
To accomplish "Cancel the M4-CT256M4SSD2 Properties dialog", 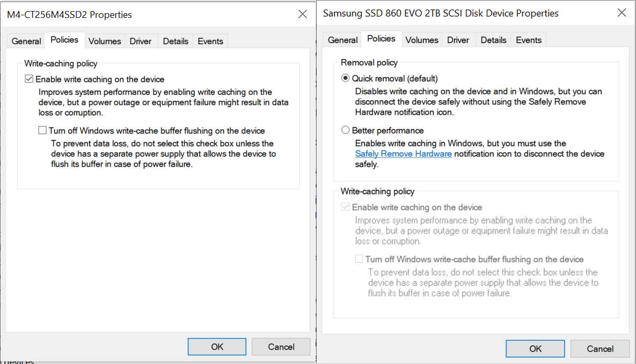I will point(281,347).
